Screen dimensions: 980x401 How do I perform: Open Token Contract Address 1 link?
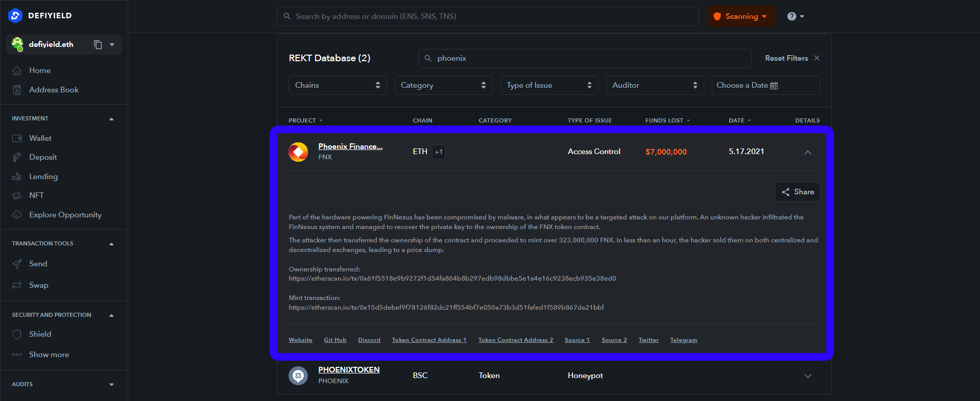[x=429, y=340]
